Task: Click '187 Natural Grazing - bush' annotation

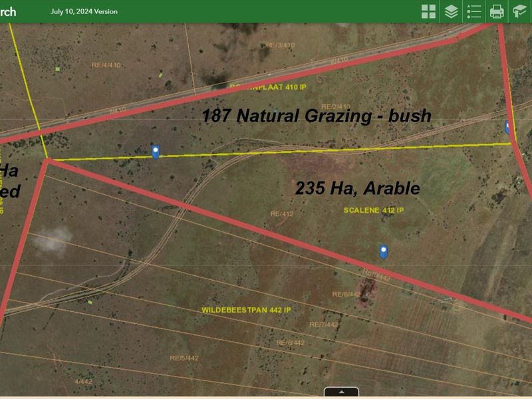Action: coord(317,116)
